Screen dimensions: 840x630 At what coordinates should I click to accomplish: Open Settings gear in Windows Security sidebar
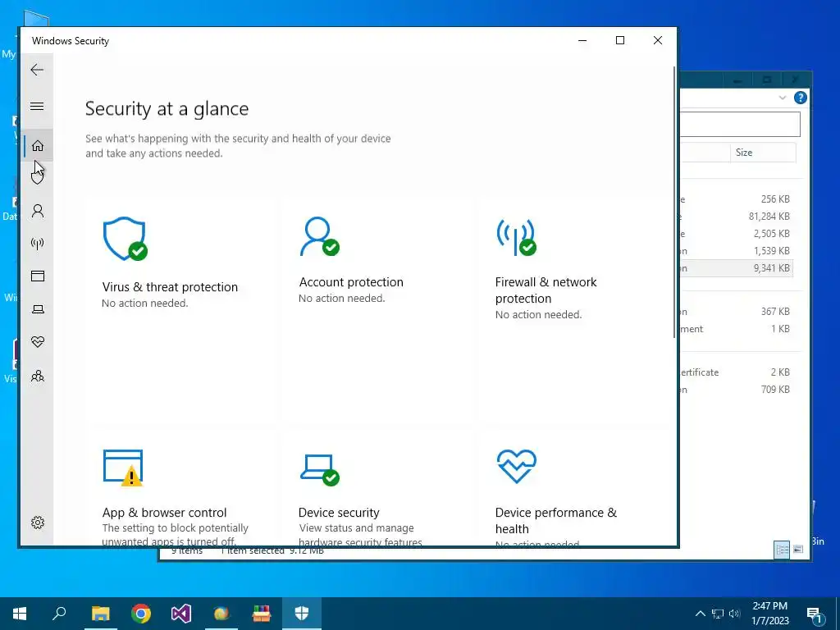pyautogui.click(x=38, y=523)
